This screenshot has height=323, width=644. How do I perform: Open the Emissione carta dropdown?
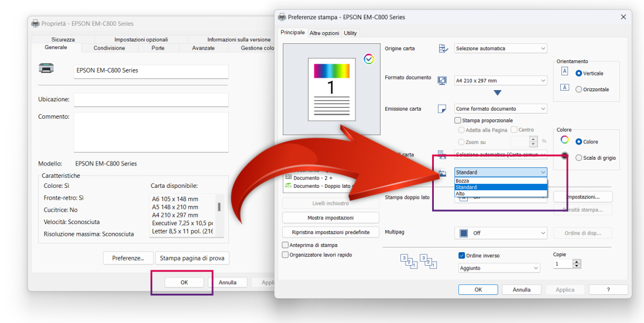pos(501,109)
